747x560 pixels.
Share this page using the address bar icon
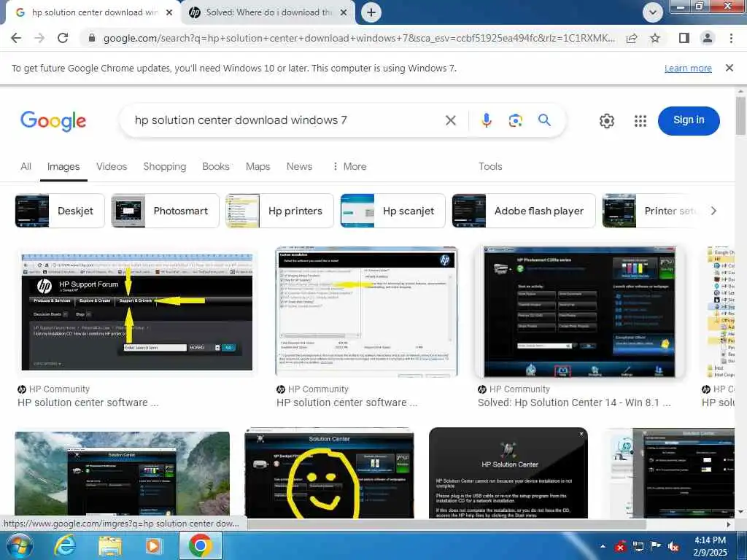[632, 38]
